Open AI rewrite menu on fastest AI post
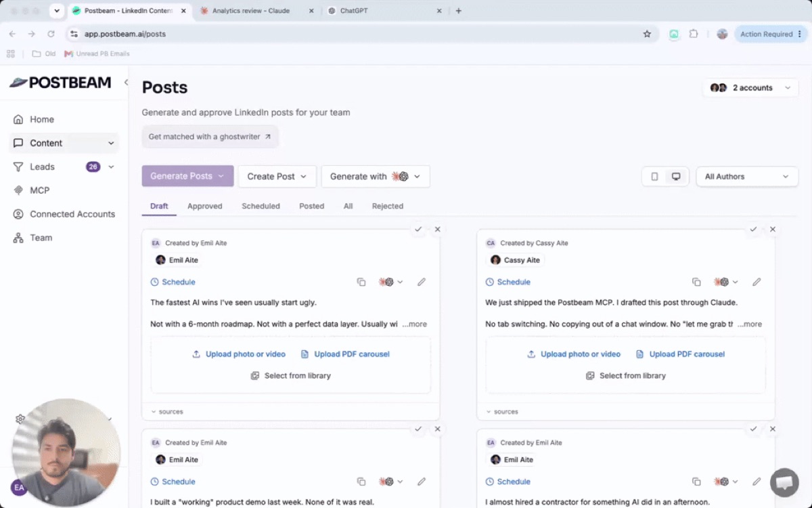 [x=391, y=282]
